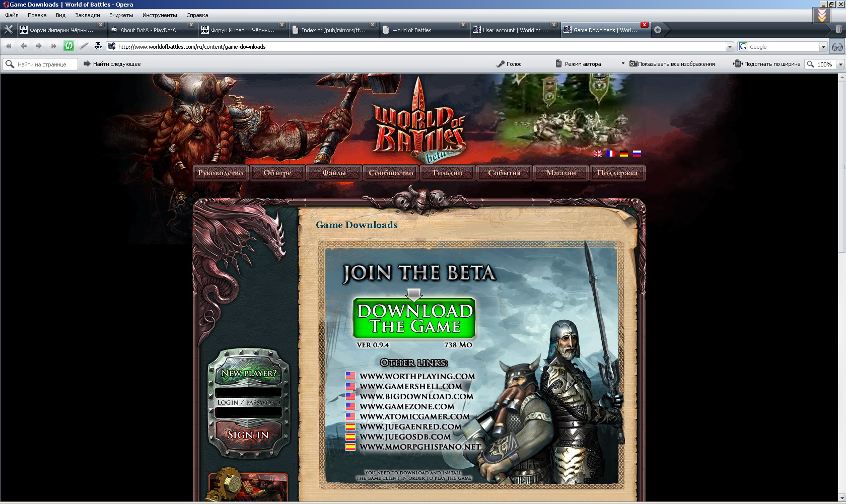Toggle Подогнать по ширине fit width
This screenshot has height=504, width=846.
coord(767,64)
